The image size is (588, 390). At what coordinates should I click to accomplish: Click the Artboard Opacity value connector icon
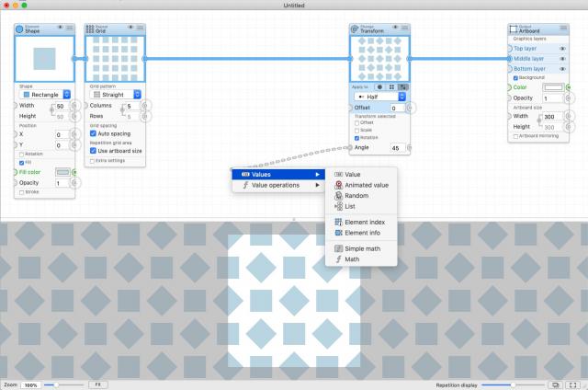(569, 98)
